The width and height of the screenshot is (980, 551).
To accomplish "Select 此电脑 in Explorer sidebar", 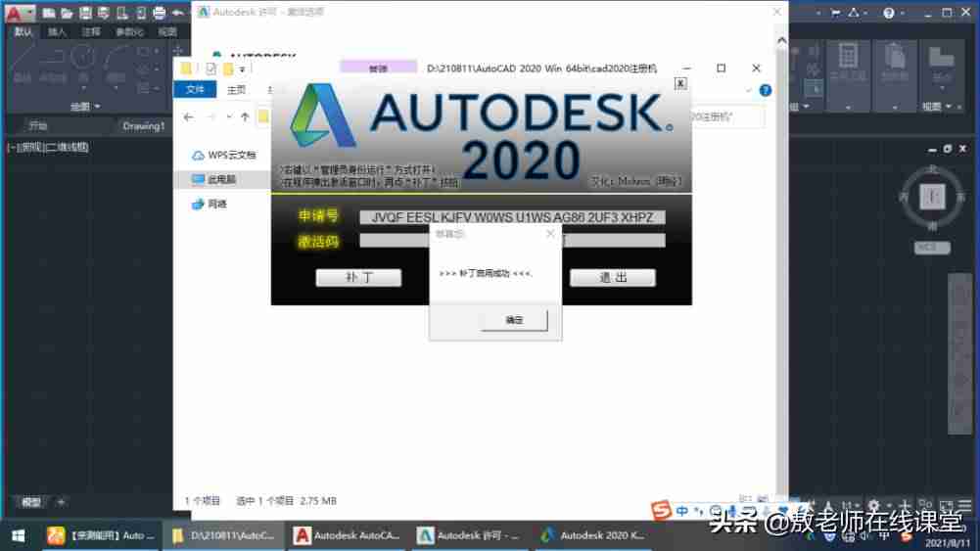I will 214,179.
